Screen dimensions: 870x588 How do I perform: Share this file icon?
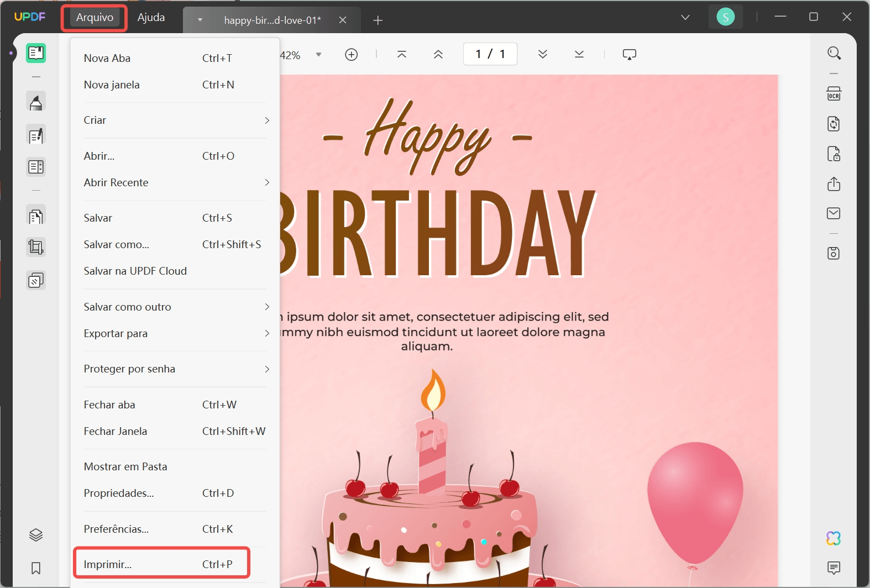(x=834, y=183)
